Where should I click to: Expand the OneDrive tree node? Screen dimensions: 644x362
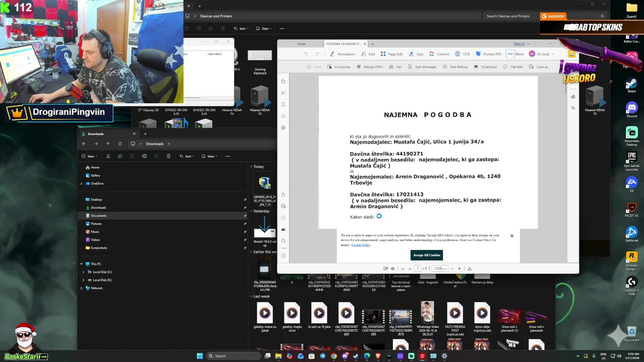(82, 184)
